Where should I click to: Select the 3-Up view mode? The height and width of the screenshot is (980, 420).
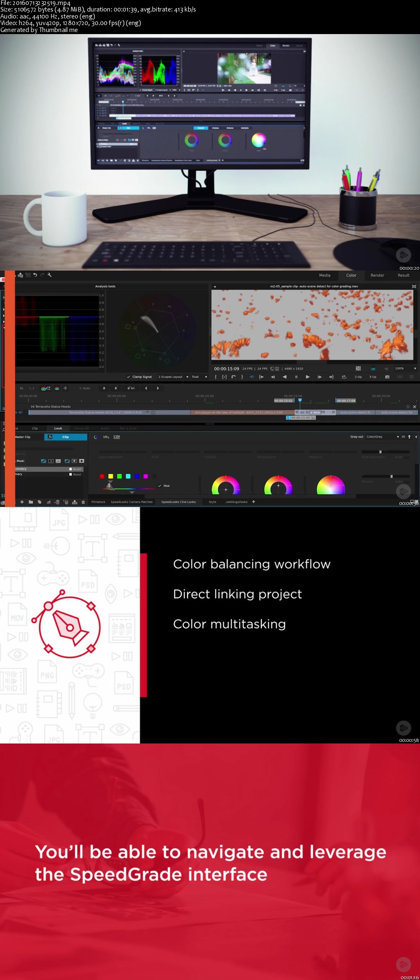click(372, 377)
